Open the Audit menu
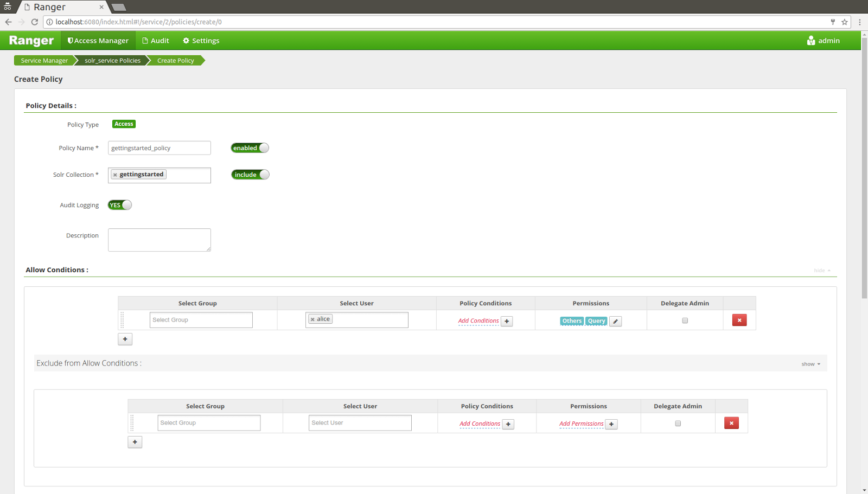868x494 pixels. [x=156, y=40]
